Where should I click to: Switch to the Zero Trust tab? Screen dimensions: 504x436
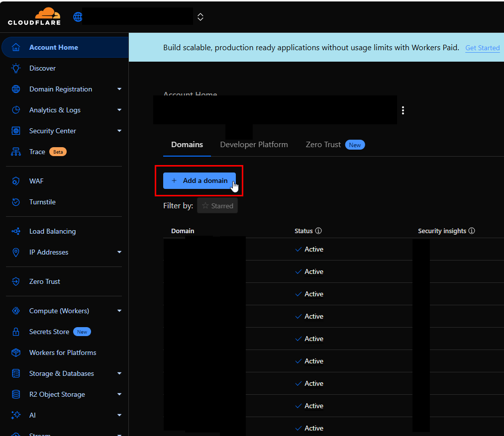(335, 145)
